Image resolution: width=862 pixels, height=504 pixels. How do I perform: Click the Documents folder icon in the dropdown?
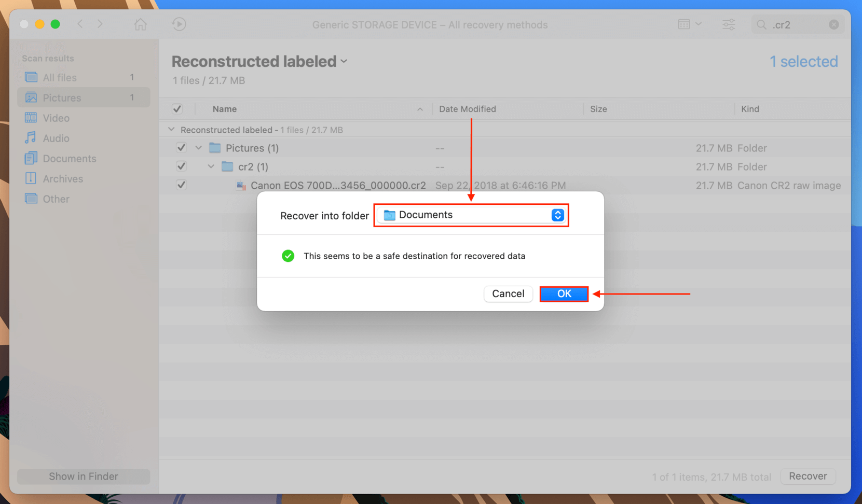click(389, 215)
